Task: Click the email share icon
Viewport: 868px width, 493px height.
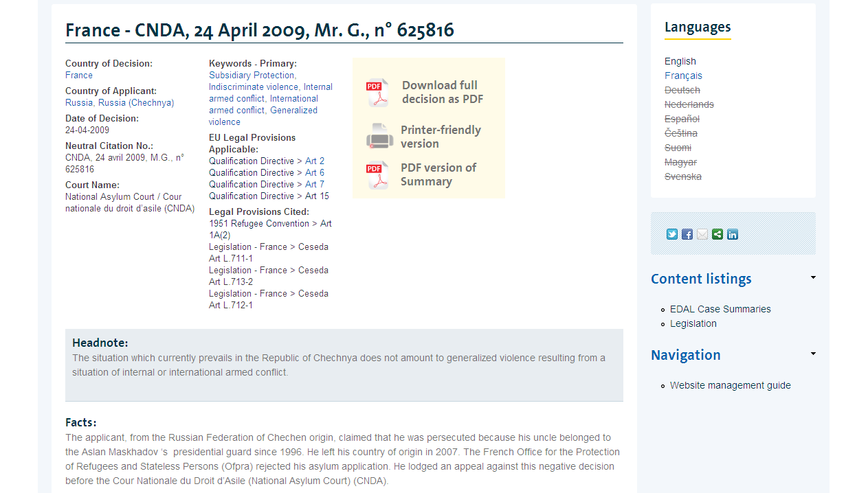Action: pos(702,234)
